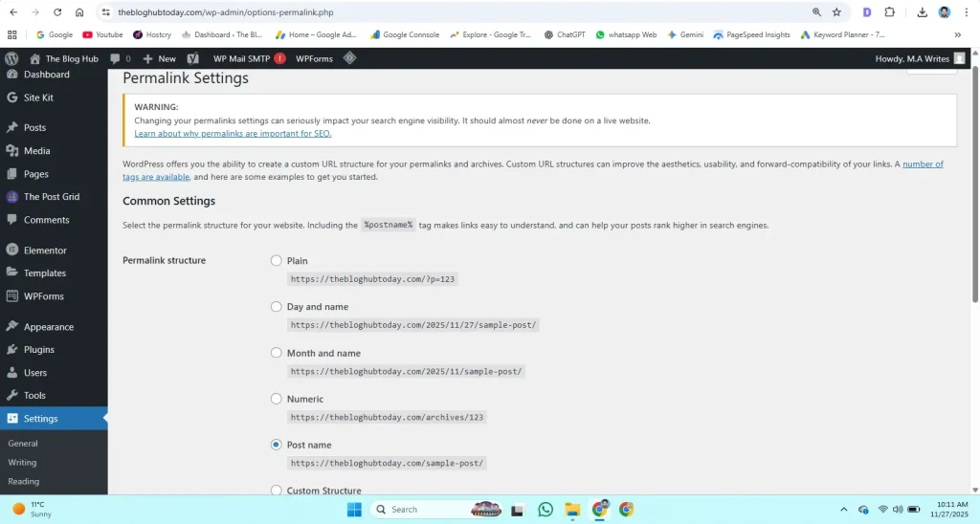Open the Howdy, M.A Writes account menu
Screen dimensions: 980x524
coord(920,58)
